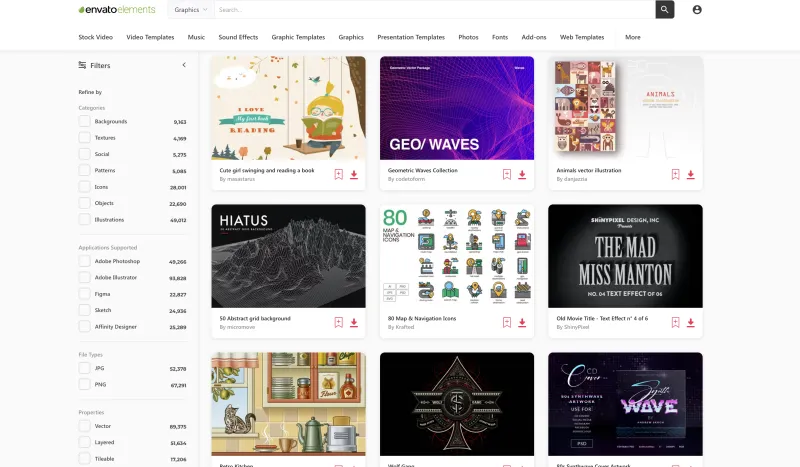Open Fonts section

pos(500,37)
